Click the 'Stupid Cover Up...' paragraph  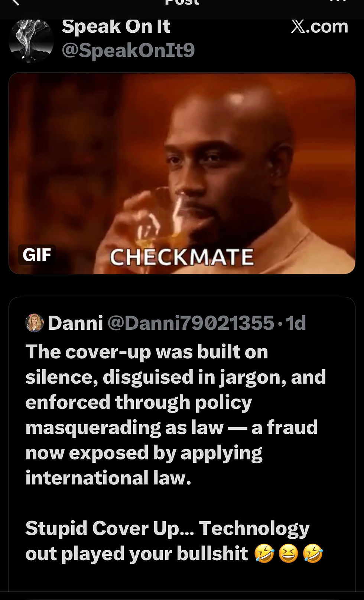(174, 541)
